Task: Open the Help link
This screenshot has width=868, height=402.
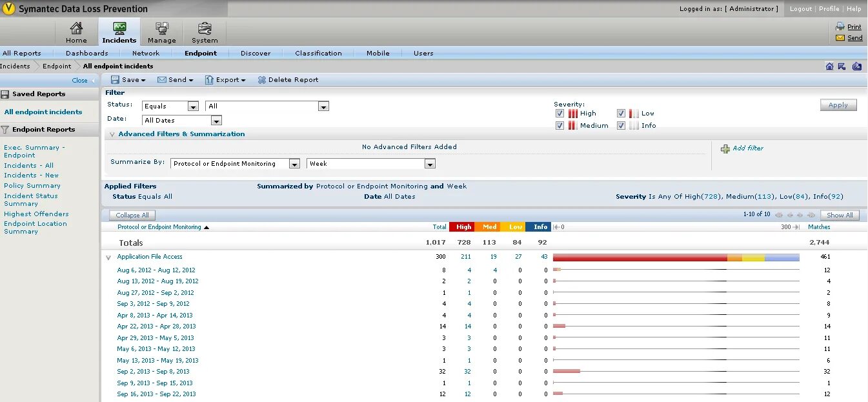Action: [854, 9]
